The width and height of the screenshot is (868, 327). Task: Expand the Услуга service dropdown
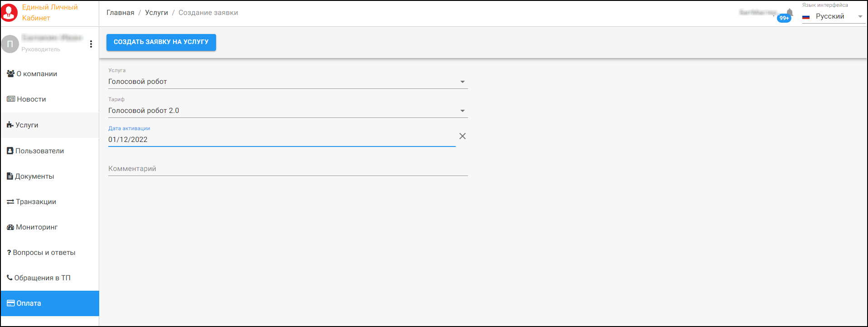coord(463,82)
